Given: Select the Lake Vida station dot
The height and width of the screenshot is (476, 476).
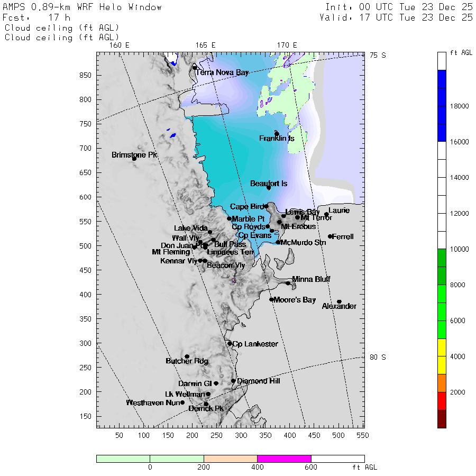Looking at the screenshot, I should 210,232.
